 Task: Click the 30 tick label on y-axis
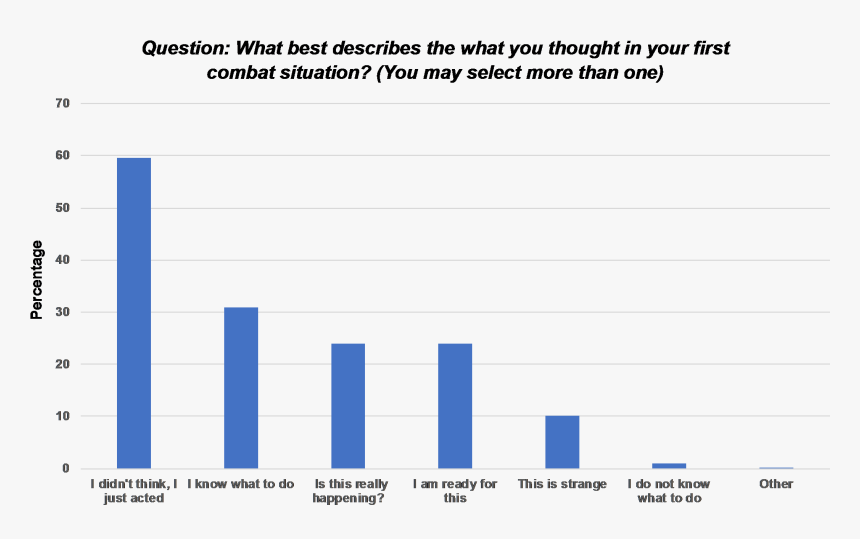(x=62, y=312)
